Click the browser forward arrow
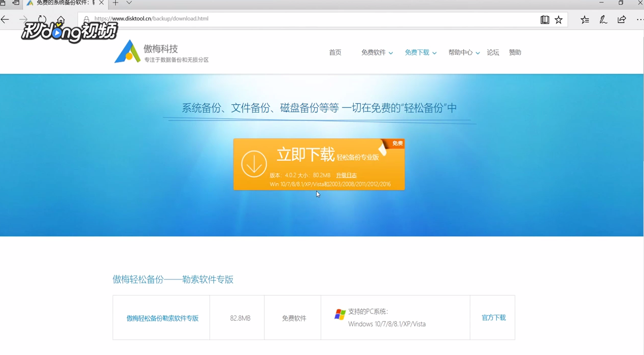 [x=23, y=19]
